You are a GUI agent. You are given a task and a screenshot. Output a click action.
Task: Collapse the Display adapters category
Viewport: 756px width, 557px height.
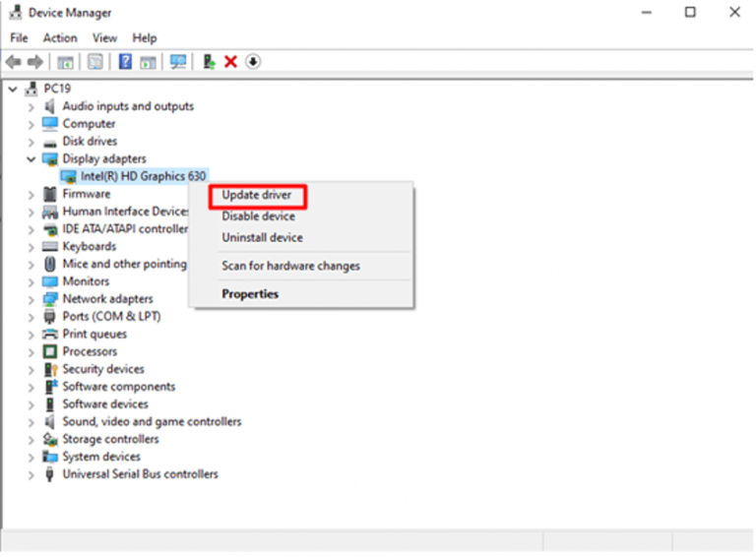(31, 158)
